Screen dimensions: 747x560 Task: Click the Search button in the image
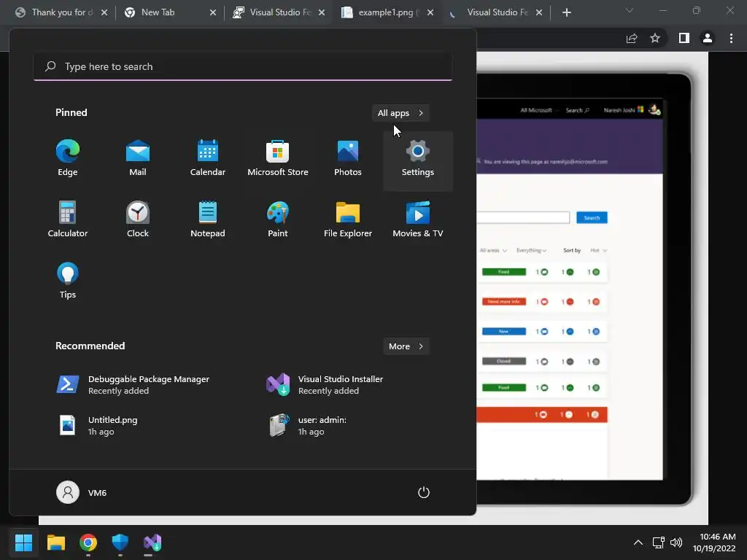click(x=592, y=217)
